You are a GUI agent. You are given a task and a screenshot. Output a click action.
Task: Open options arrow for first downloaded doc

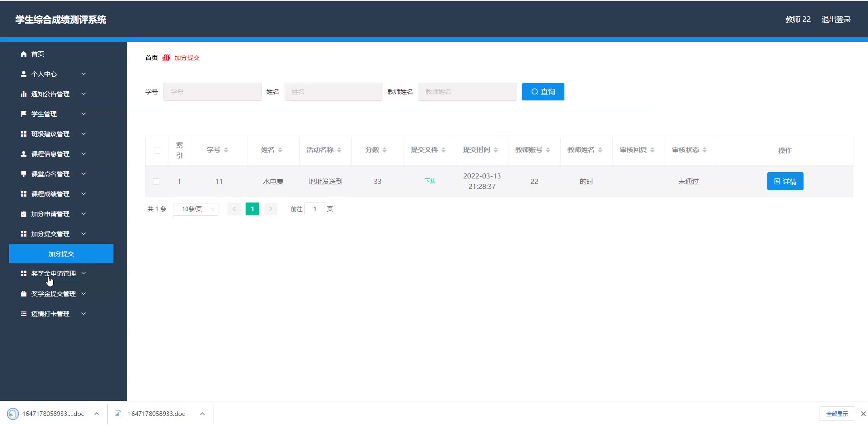(97, 414)
